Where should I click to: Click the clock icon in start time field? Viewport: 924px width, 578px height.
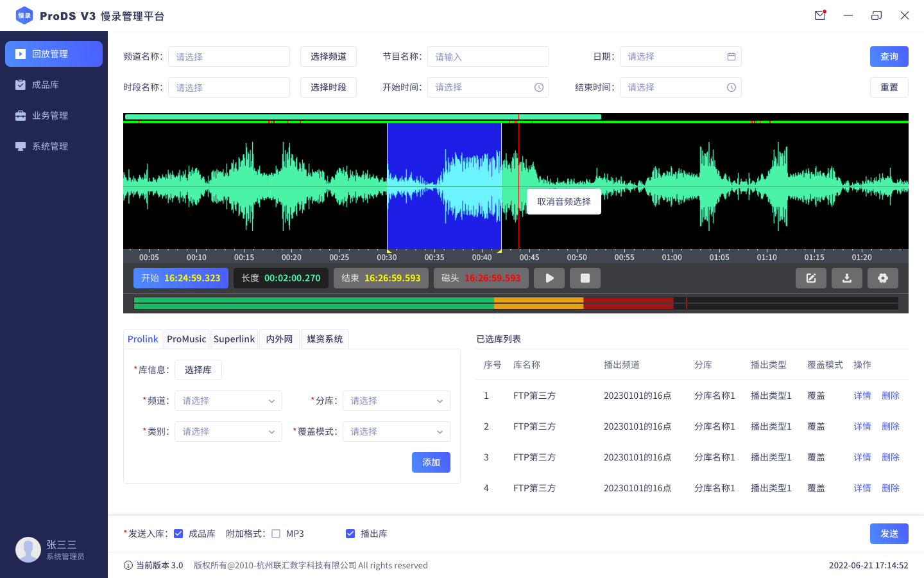click(539, 87)
